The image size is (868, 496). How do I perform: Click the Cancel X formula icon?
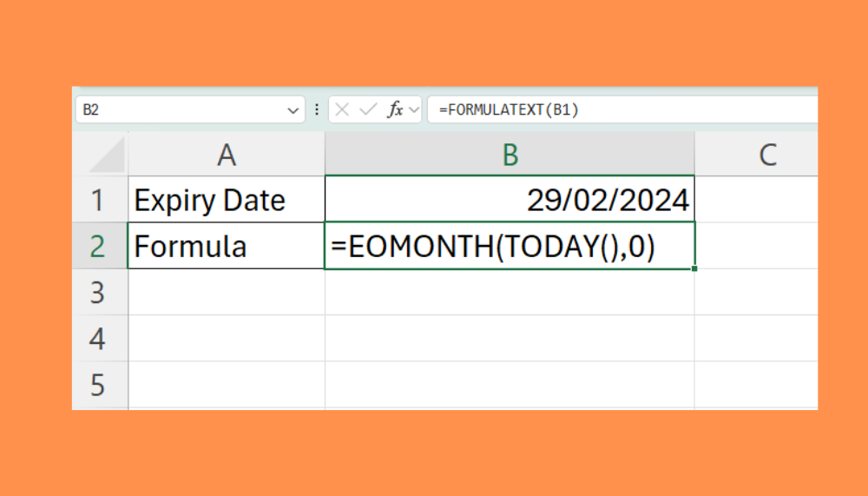coord(343,109)
